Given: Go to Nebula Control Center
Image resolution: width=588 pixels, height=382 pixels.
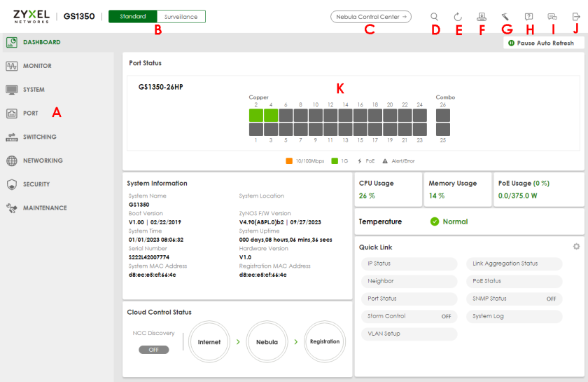Looking at the screenshot, I should click(x=371, y=17).
